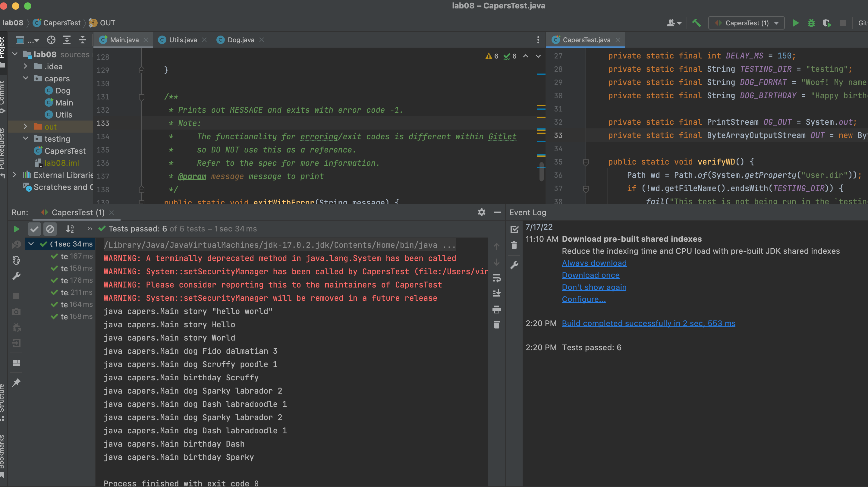Click Select Opened File target icon
This screenshot has width=868, height=487.
click(51, 40)
